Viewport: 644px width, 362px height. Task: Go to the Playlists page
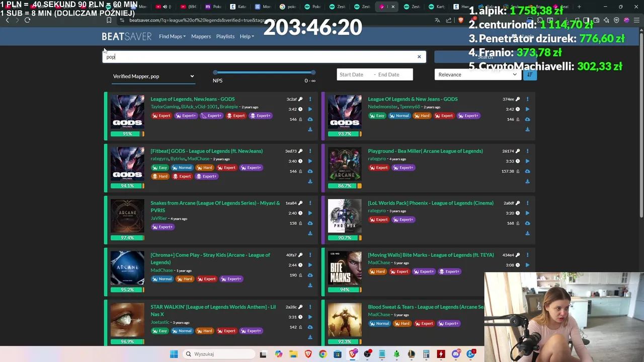tap(225, 36)
